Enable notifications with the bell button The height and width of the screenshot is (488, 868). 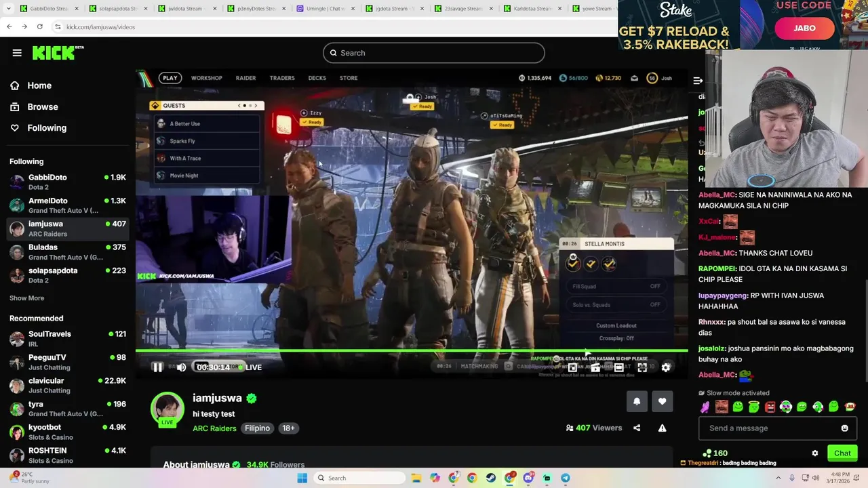pos(637,401)
